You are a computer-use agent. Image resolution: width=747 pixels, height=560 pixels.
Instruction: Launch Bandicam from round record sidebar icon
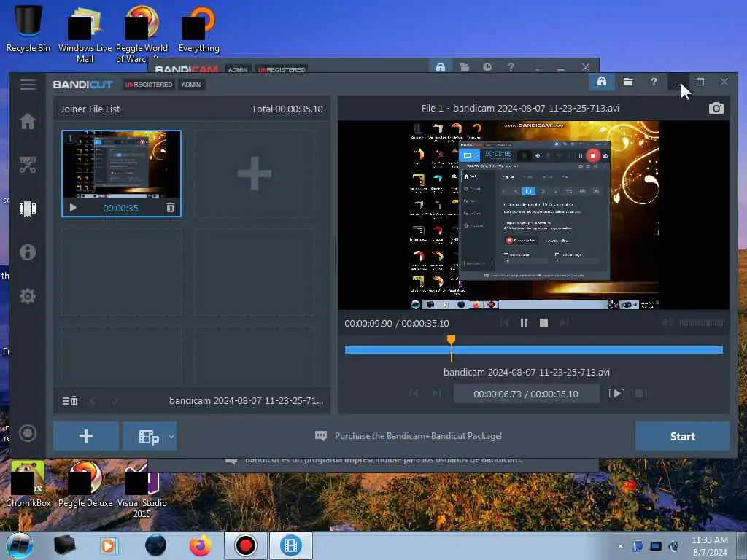coord(28,433)
